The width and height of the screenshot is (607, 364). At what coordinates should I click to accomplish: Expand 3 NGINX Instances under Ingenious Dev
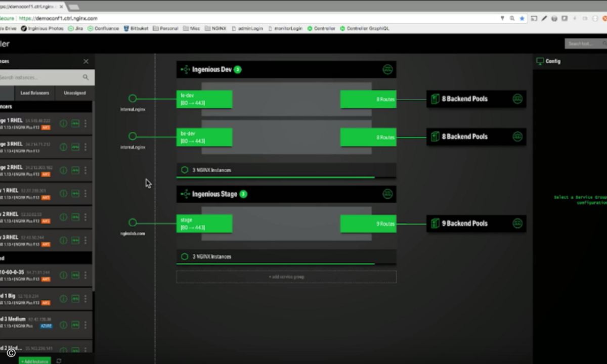(286, 170)
